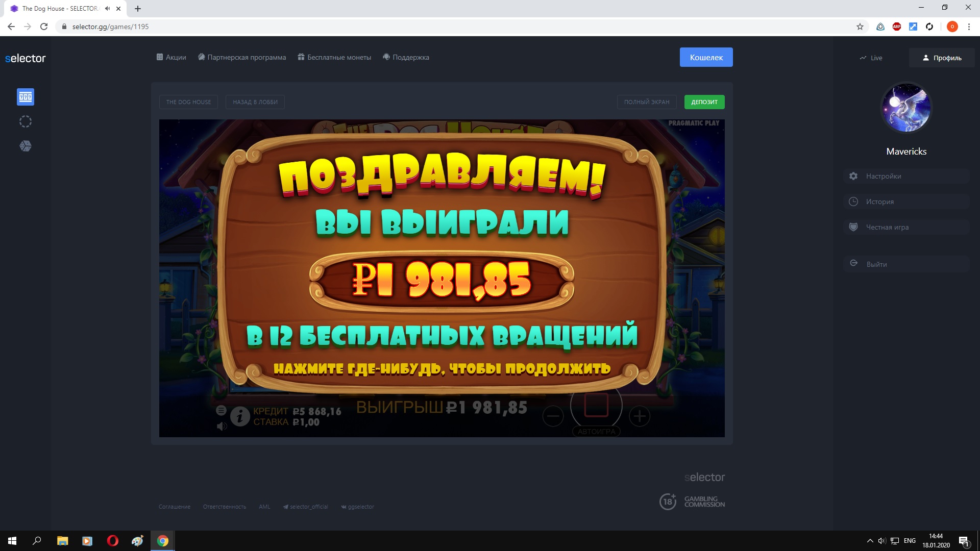This screenshot has width=980, height=551.
Task: Open Настройки in profile panel
Action: point(883,176)
